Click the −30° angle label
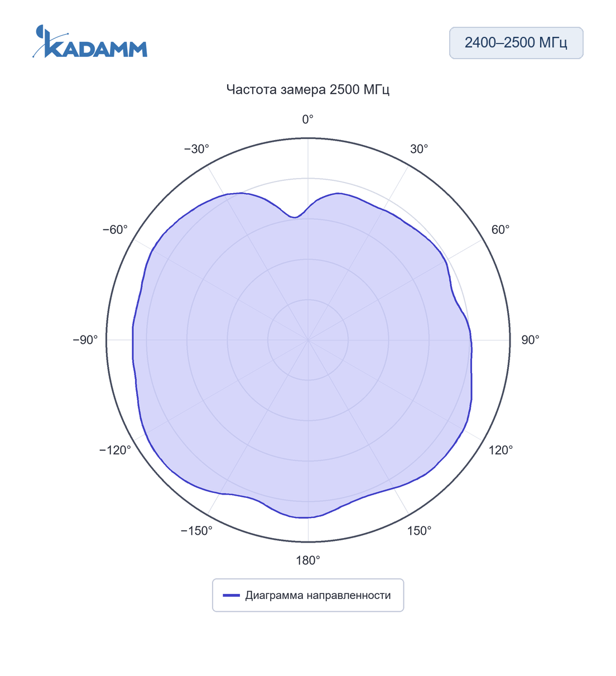 196,149
